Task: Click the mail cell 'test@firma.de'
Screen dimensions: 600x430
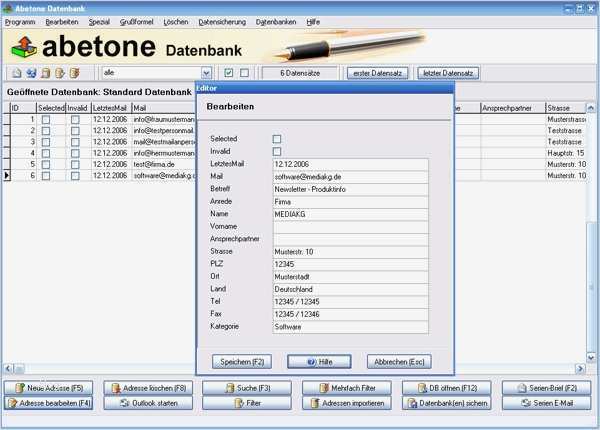Action: [163, 165]
